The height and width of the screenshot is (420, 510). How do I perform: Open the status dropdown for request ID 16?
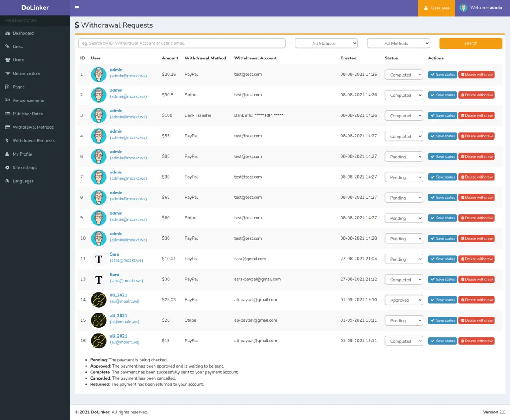404,341
